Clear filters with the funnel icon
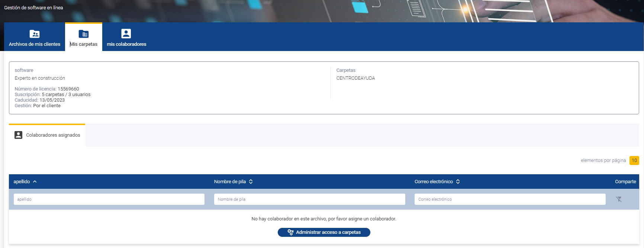644x248 pixels. (x=619, y=199)
